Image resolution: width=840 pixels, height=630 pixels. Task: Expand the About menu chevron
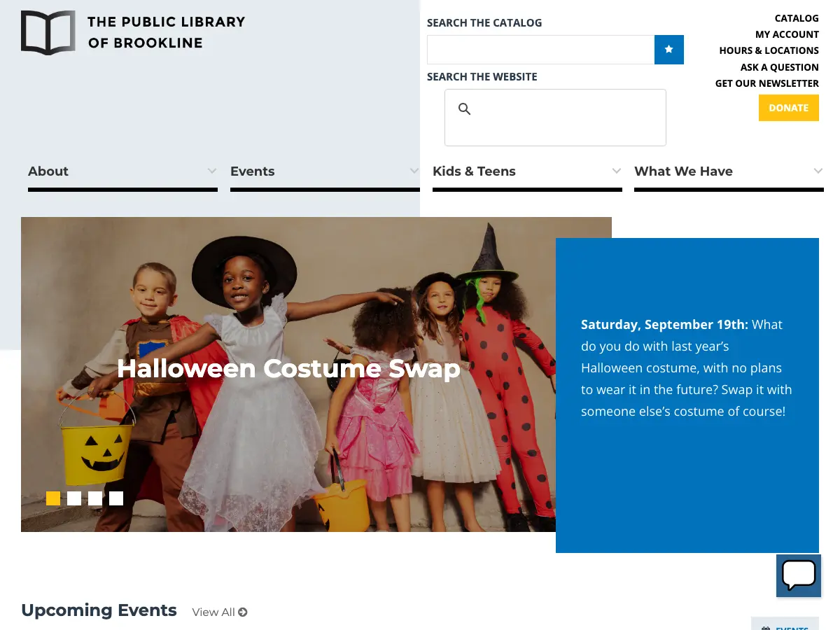pyautogui.click(x=212, y=171)
